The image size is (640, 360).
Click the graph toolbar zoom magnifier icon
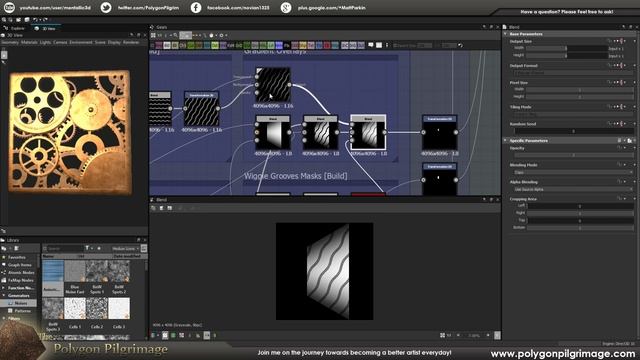click(176, 36)
